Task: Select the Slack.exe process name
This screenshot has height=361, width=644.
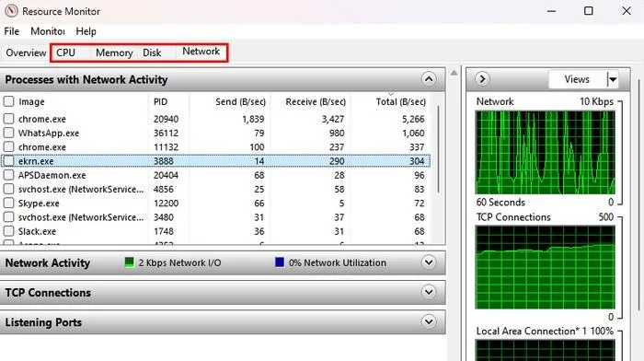Action: pyautogui.click(x=37, y=231)
